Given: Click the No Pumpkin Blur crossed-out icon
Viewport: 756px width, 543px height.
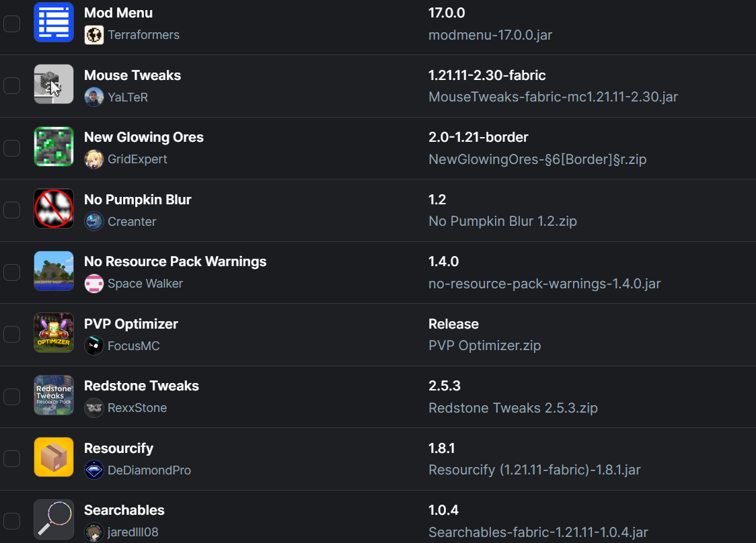Looking at the screenshot, I should coord(54,208).
